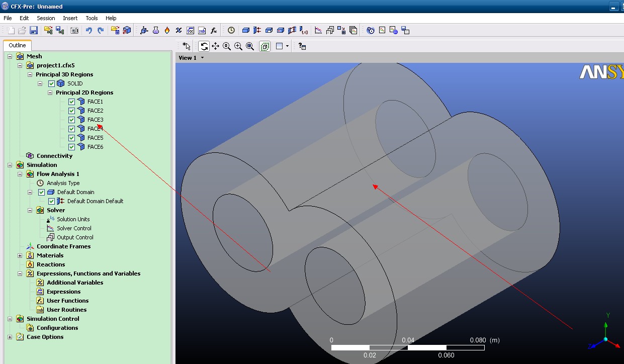Expand the Case Options node

(10, 337)
